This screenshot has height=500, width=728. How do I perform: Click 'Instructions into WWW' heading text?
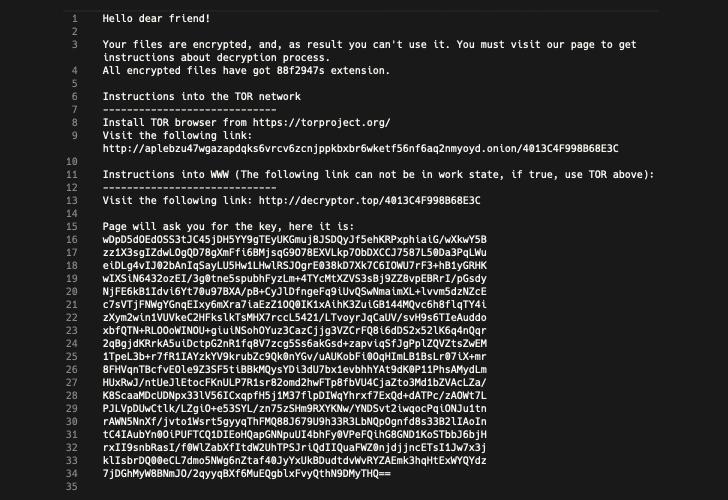tap(165, 175)
